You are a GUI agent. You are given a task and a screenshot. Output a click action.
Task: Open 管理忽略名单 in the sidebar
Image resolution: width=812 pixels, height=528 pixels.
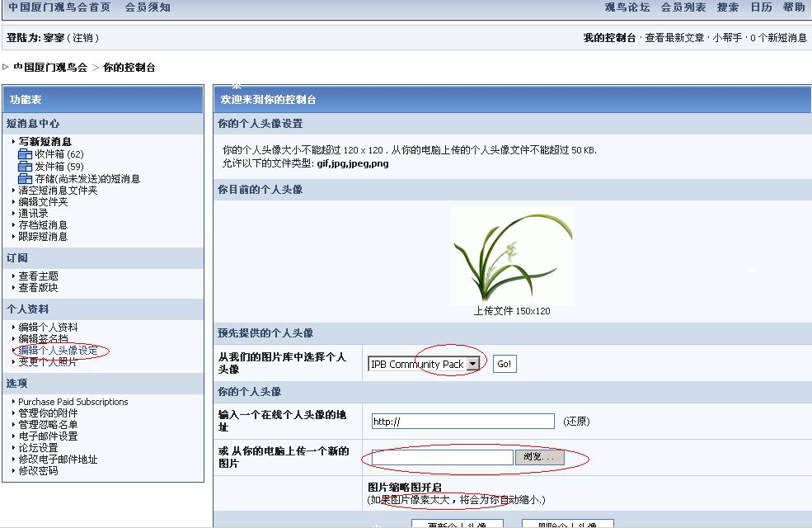tap(48, 424)
